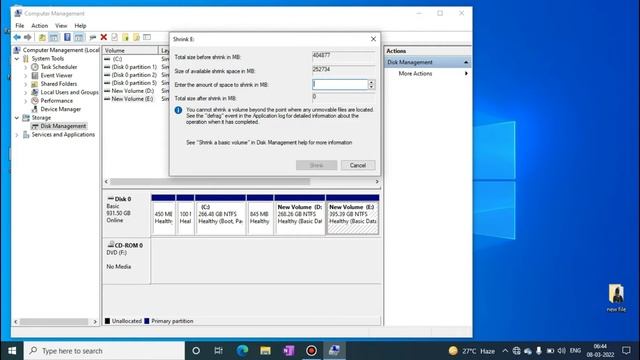The image size is (640, 360).
Task: Collapse the Storage tree node
Action: 17,118
